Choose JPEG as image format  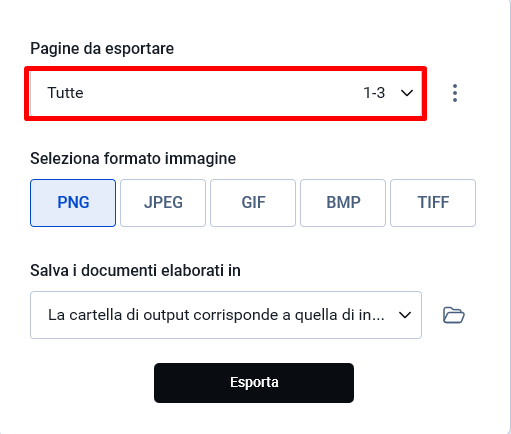[163, 203]
